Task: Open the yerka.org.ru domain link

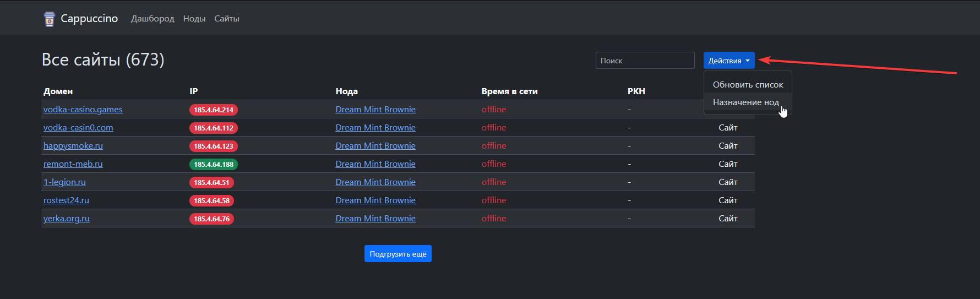Action: tap(67, 219)
